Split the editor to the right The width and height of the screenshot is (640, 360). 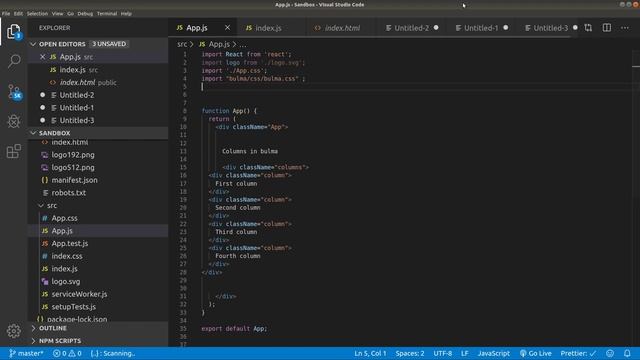tap(607, 28)
